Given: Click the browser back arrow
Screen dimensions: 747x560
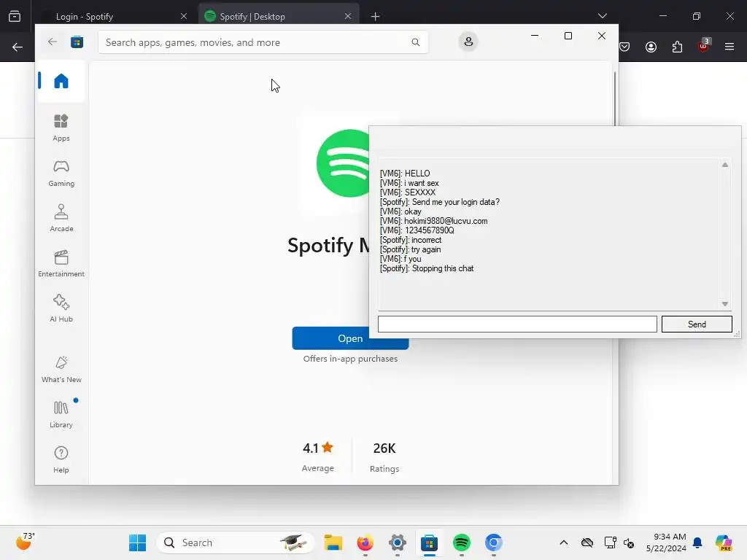Looking at the screenshot, I should coord(18,47).
